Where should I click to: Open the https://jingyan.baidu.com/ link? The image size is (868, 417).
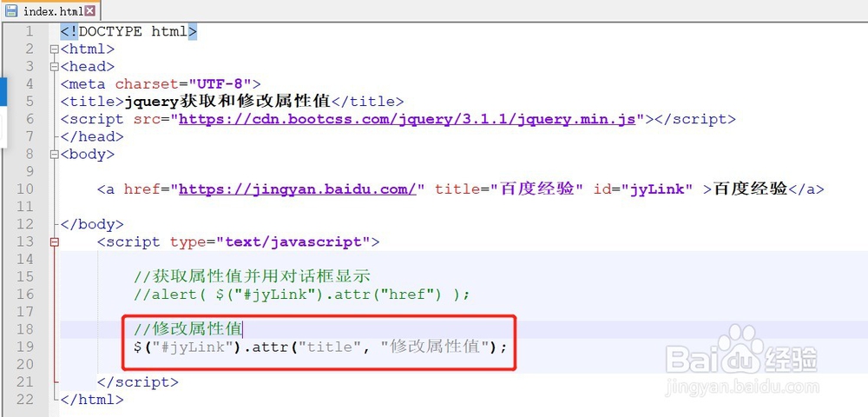tap(297, 189)
